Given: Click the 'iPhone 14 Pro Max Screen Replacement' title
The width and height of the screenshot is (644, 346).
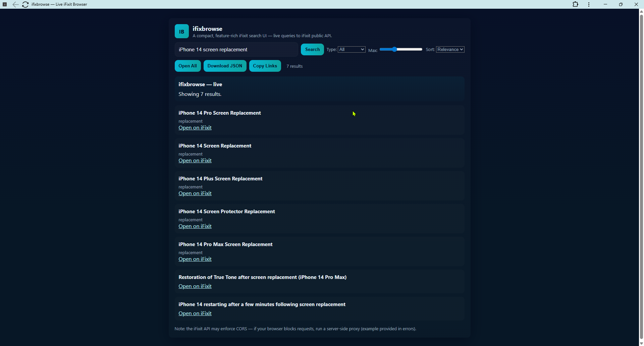Looking at the screenshot, I should (225, 244).
